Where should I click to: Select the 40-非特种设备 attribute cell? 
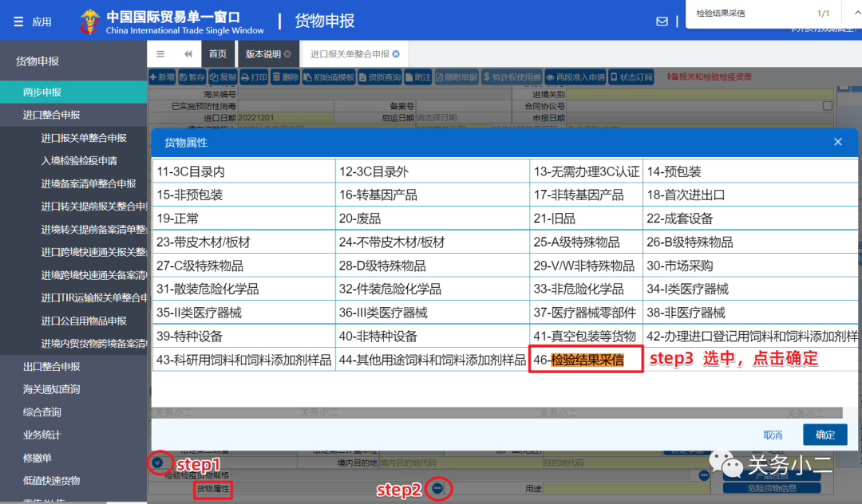(432, 336)
